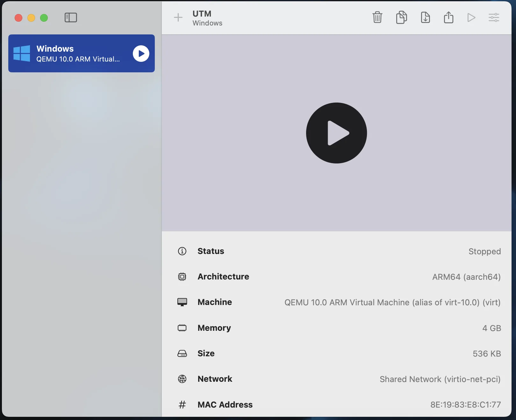Open VM settings sliders icon

tap(494, 18)
